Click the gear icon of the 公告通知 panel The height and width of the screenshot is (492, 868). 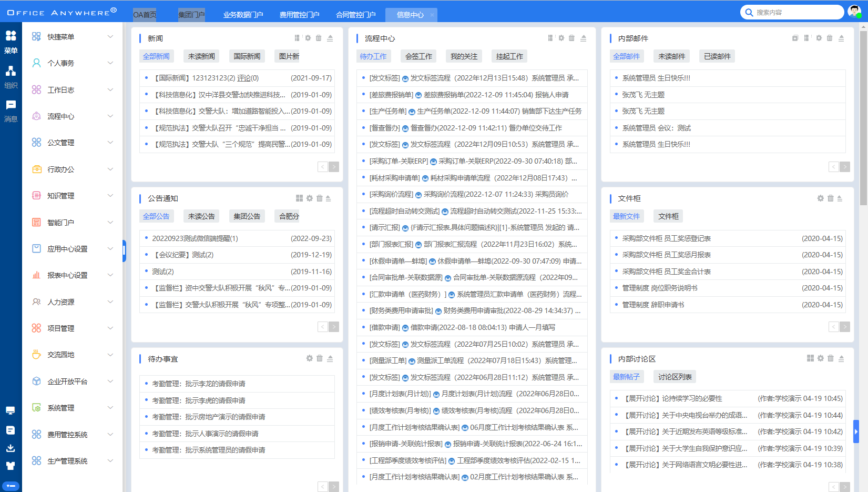coord(310,198)
